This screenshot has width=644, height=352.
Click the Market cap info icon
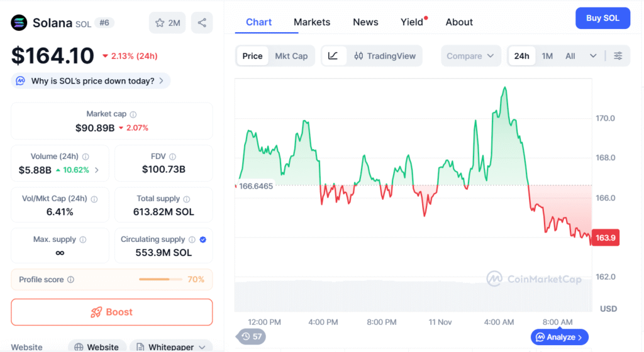133,114
